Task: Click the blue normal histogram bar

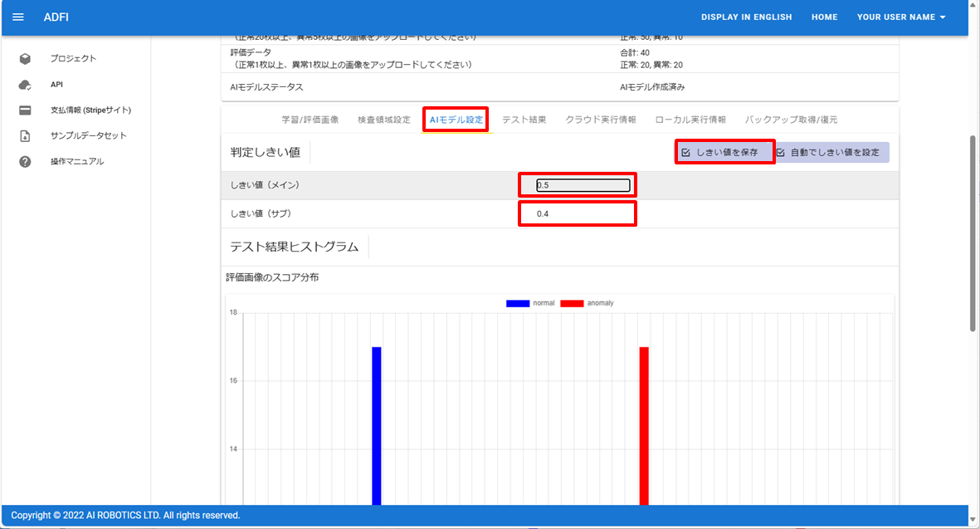Action: (376, 426)
